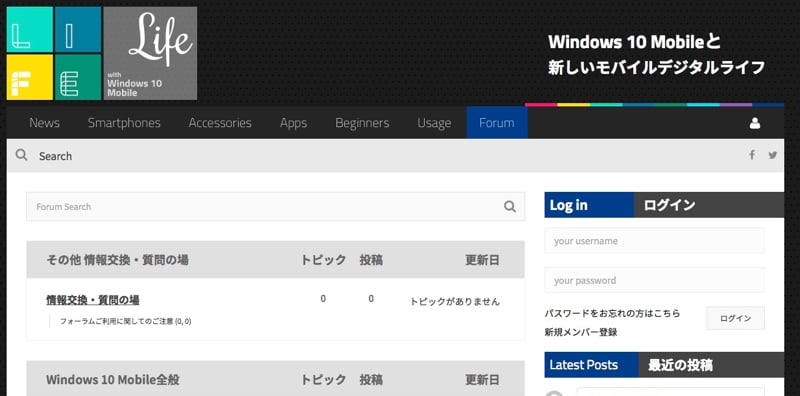The height and width of the screenshot is (396, 800).
Task: Open the Beginners section
Action: click(x=362, y=123)
